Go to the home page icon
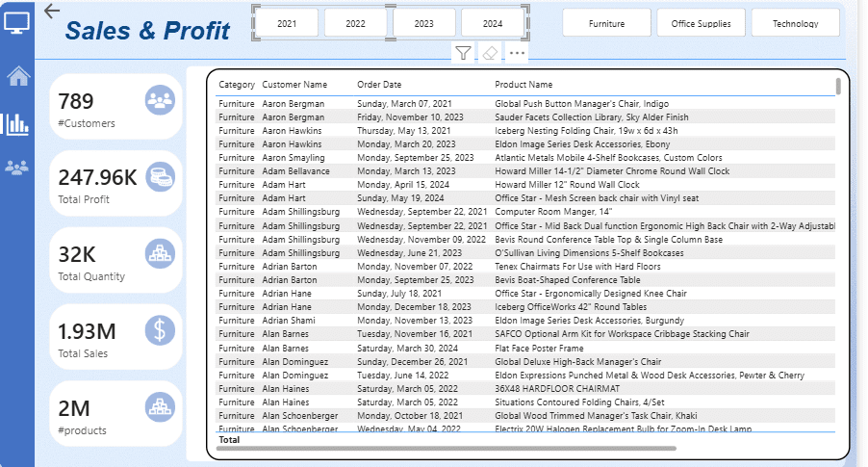 tap(17, 77)
